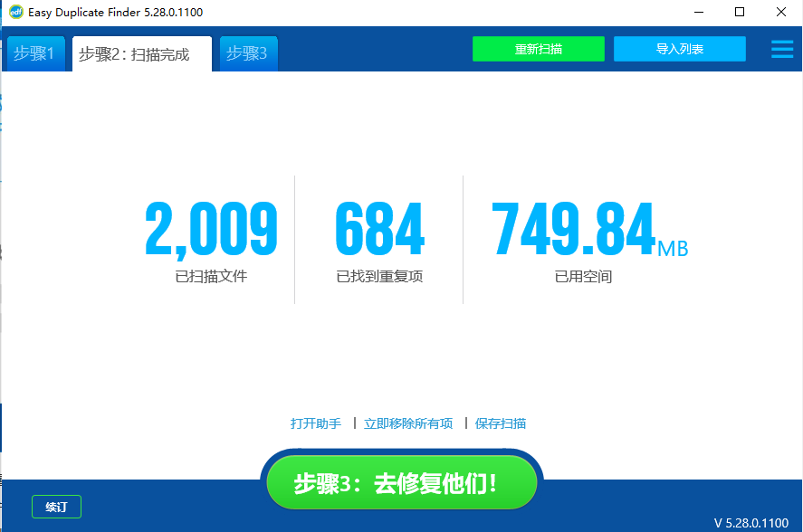Open the hamburger menu icon

click(x=781, y=49)
